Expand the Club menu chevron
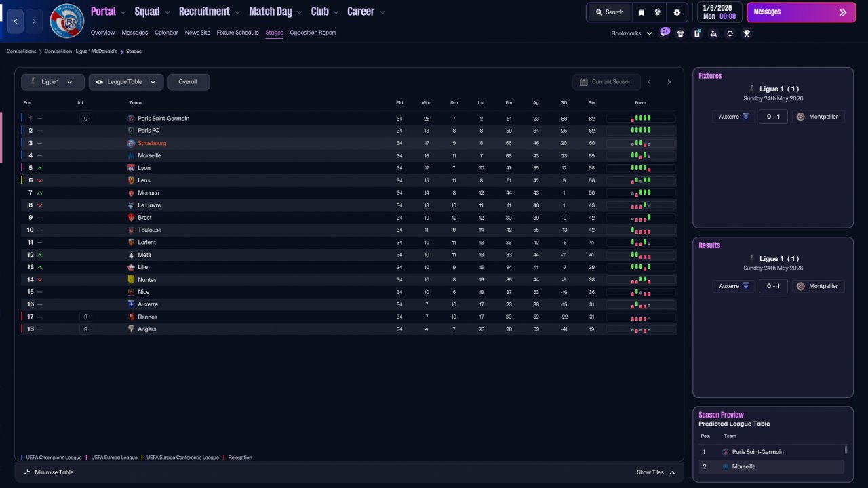The width and height of the screenshot is (868, 488). [336, 12]
